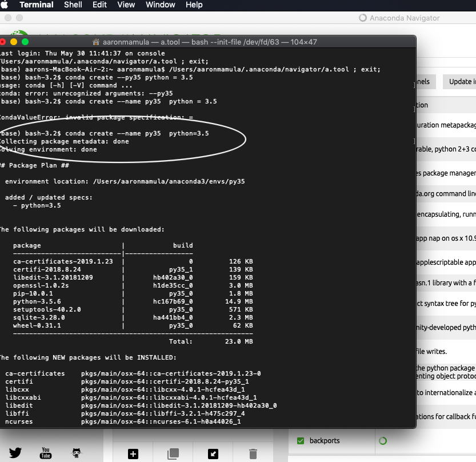Open the Edit menu
Screen dimensions: 476x462
(99, 5)
